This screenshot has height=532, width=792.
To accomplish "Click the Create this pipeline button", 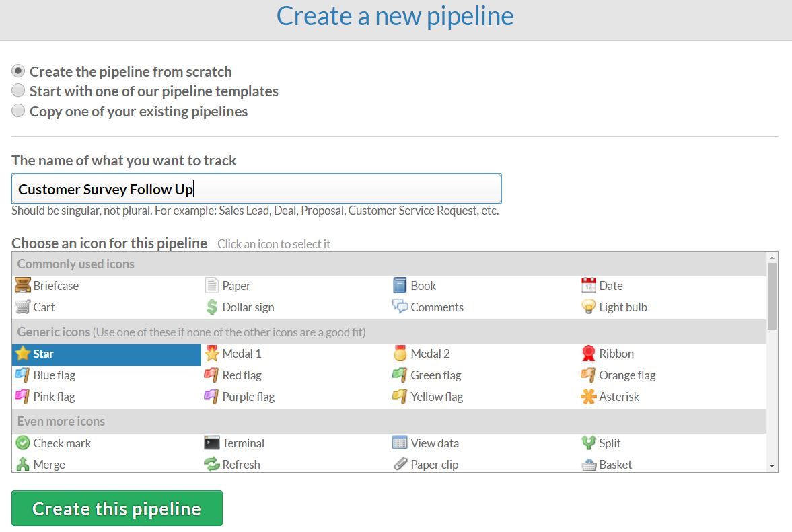I will (116, 508).
